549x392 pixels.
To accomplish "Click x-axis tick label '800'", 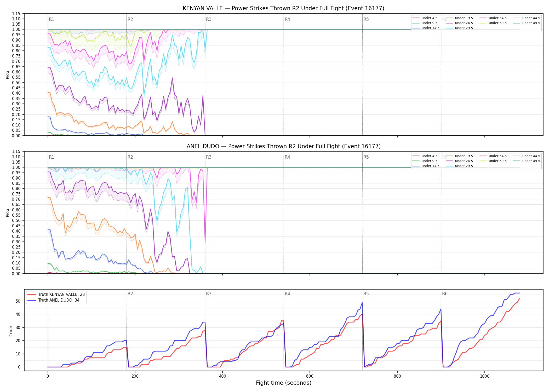I will pos(397,376).
